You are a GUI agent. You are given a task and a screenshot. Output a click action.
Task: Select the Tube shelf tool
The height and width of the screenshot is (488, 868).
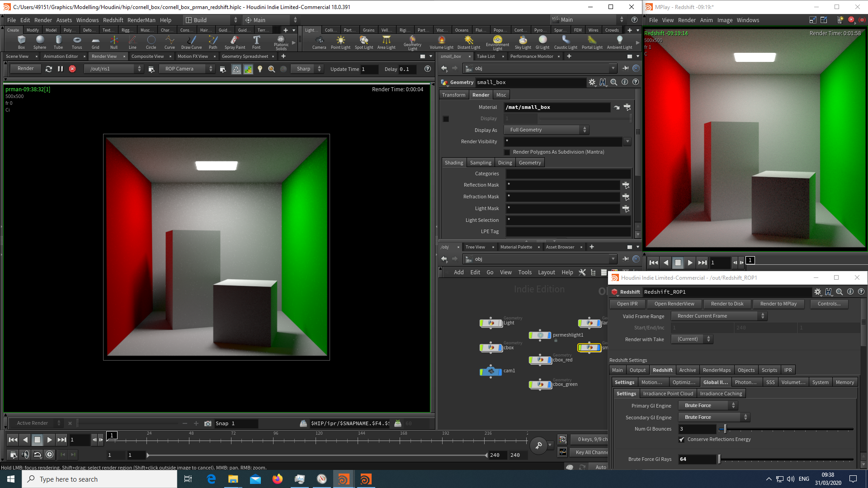point(58,42)
